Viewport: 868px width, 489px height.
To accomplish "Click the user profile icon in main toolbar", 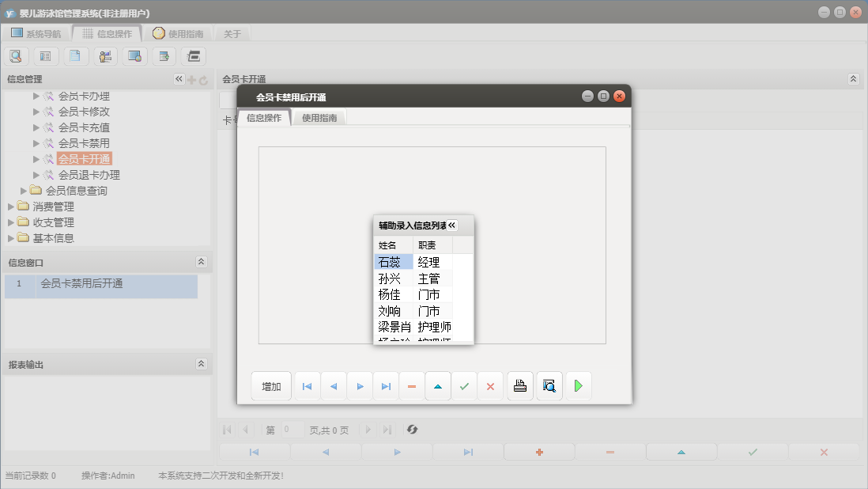I will pos(104,56).
